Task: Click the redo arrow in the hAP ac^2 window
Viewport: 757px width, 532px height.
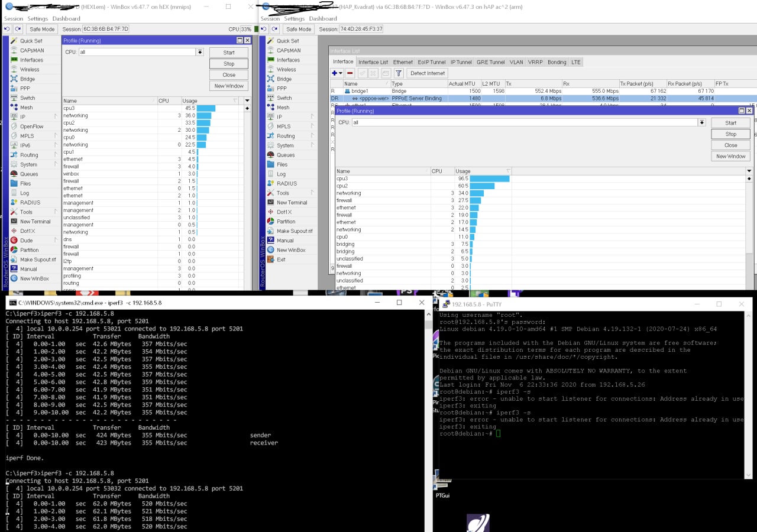Action: tap(274, 29)
